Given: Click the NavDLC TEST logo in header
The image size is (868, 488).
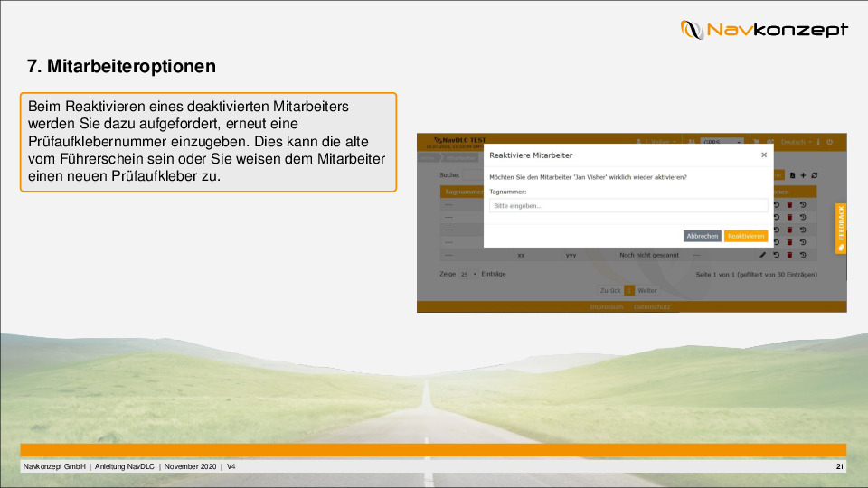Looking at the screenshot, I should coord(459,141).
